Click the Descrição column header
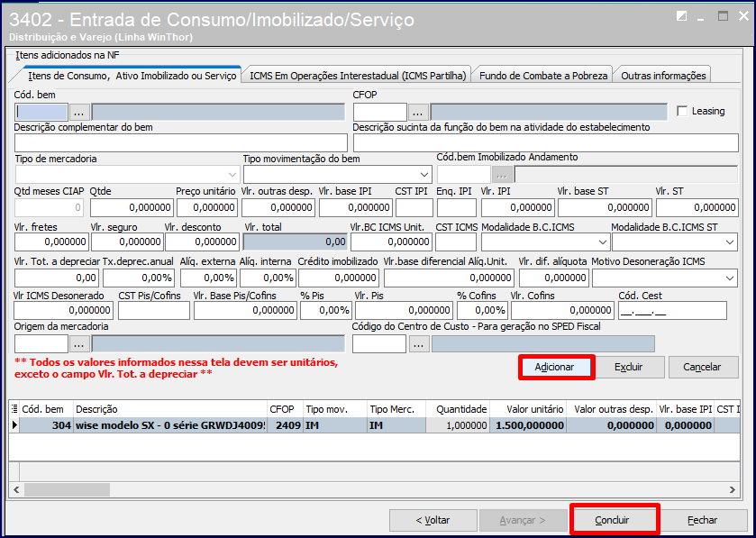Screen dimensions: 756x538 (x=170, y=409)
